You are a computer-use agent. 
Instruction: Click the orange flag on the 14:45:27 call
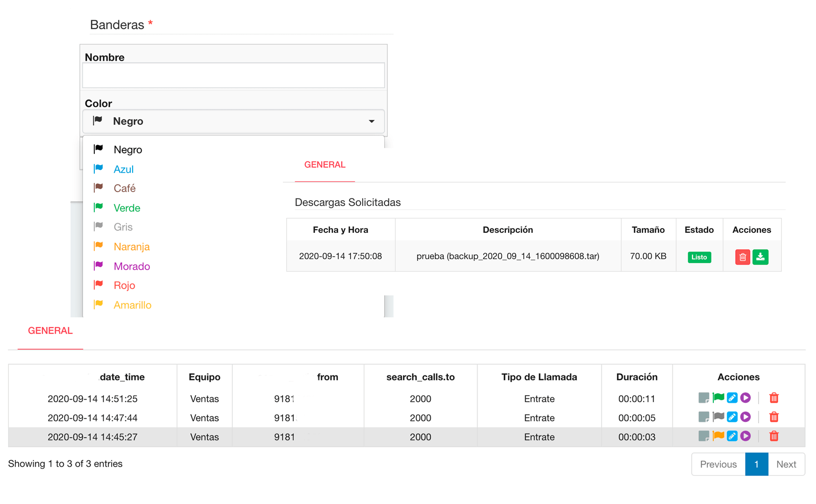pyautogui.click(x=718, y=436)
